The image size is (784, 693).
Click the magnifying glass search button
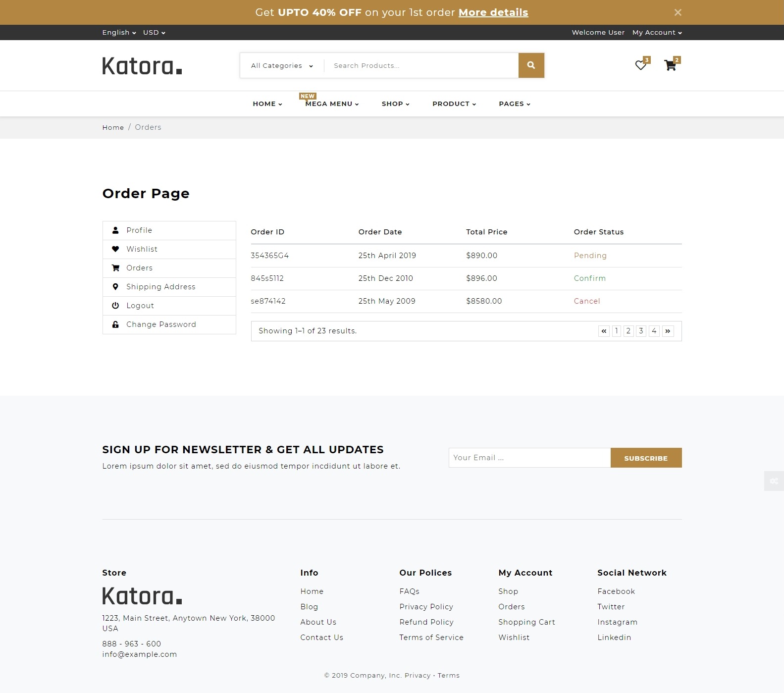pyautogui.click(x=531, y=65)
